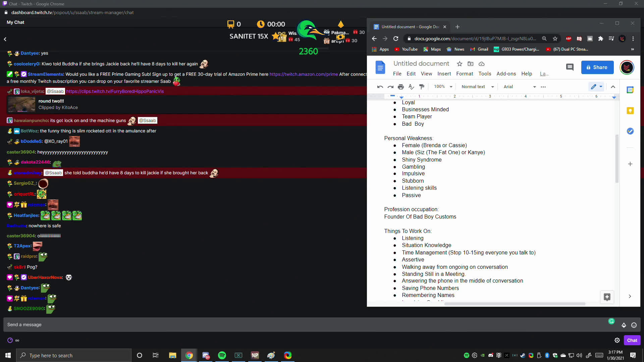Open Google Keep from the right sidebar
This screenshot has width=644, height=362.
[631, 110]
